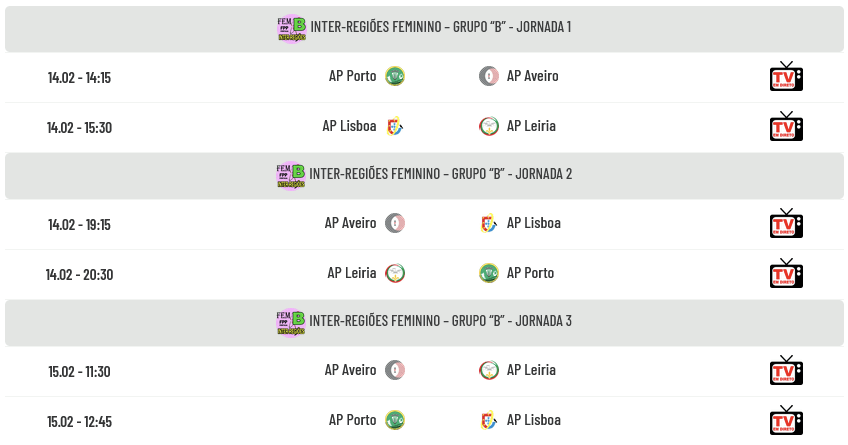Click Grupo B badge in Jornada 3 header
This screenshot has width=848, height=445.
pyautogui.click(x=291, y=322)
